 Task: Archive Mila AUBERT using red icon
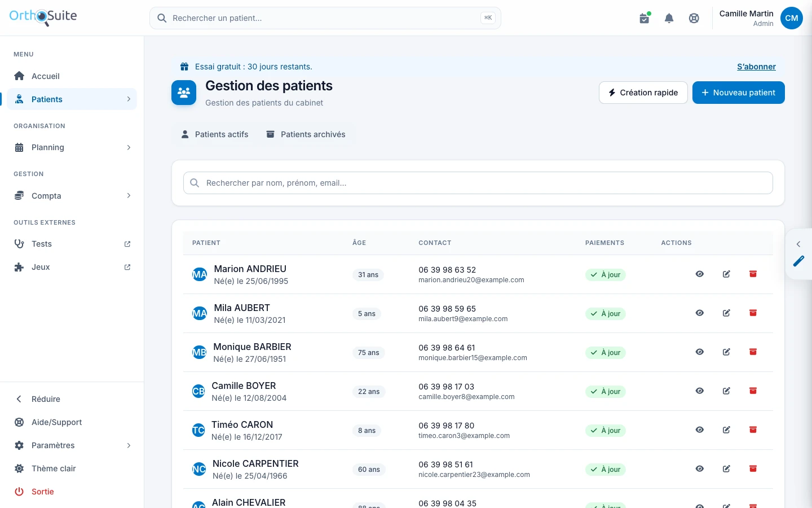pos(753,313)
